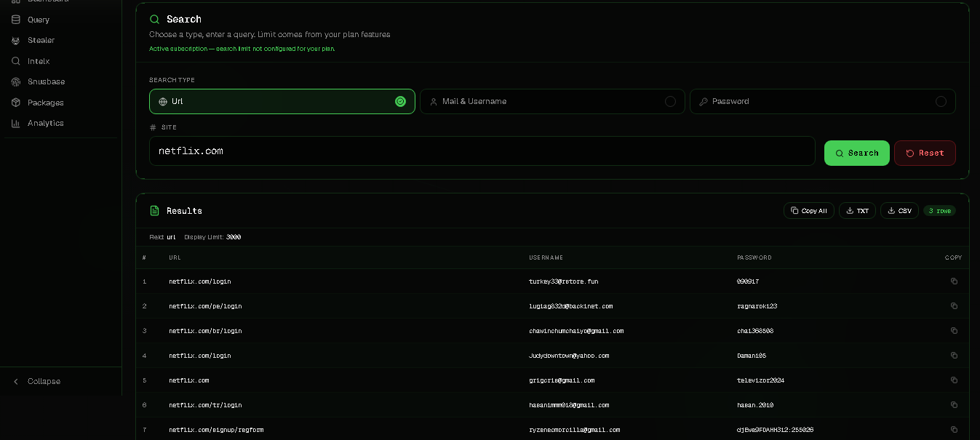Click the USERNAME column header

(x=546, y=257)
